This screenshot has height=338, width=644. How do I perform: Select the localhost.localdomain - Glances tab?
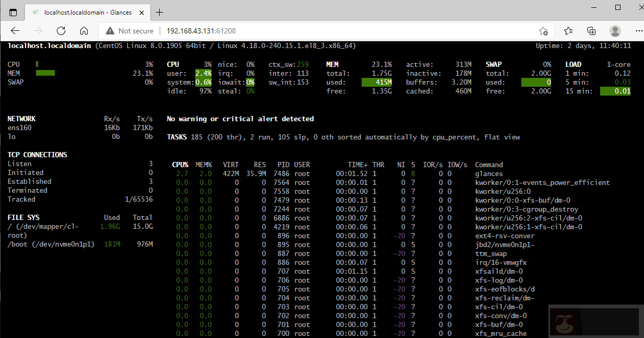click(x=84, y=12)
